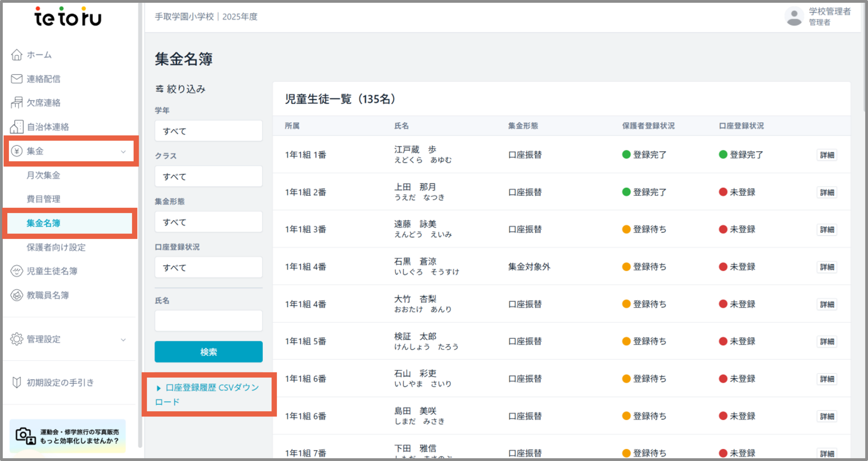Open 詳細 for 島田 美咲
Screen dimensions: 868x461
(x=827, y=416)
